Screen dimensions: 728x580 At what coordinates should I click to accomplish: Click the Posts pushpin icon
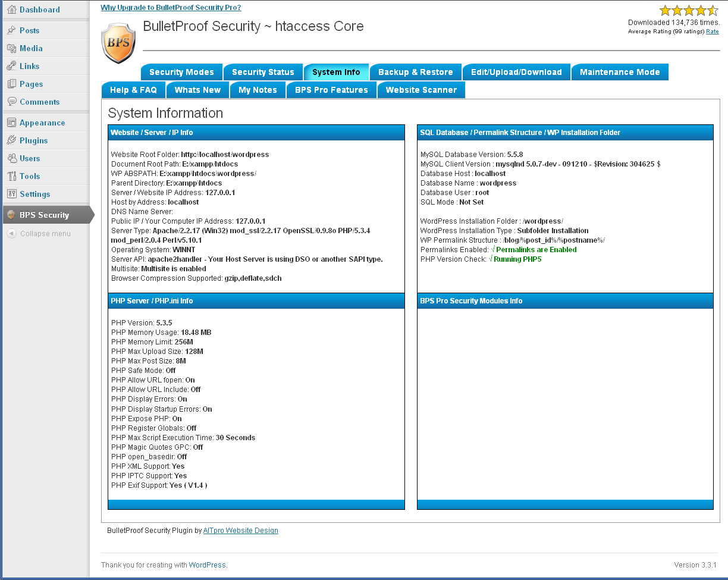click(11, 30)
